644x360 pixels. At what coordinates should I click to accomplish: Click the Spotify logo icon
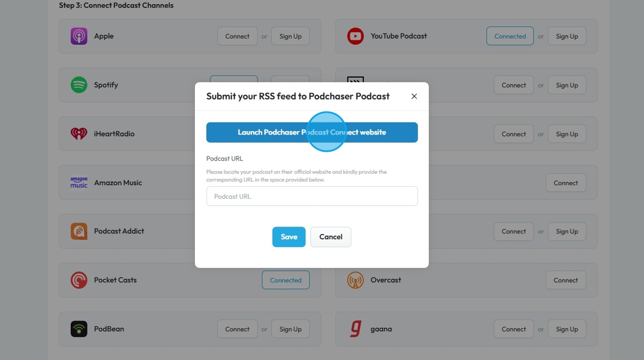coord(79,85)
